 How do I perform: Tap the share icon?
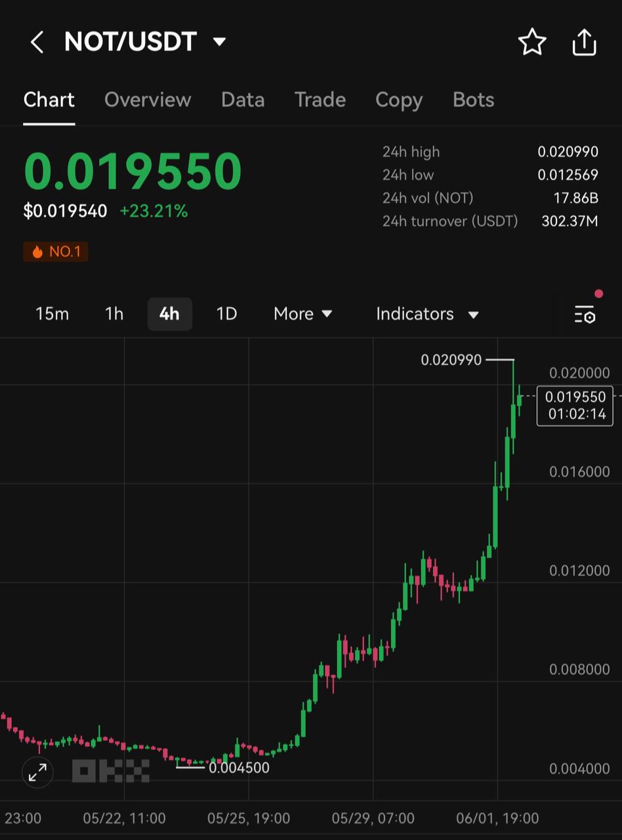click(584, 43)
